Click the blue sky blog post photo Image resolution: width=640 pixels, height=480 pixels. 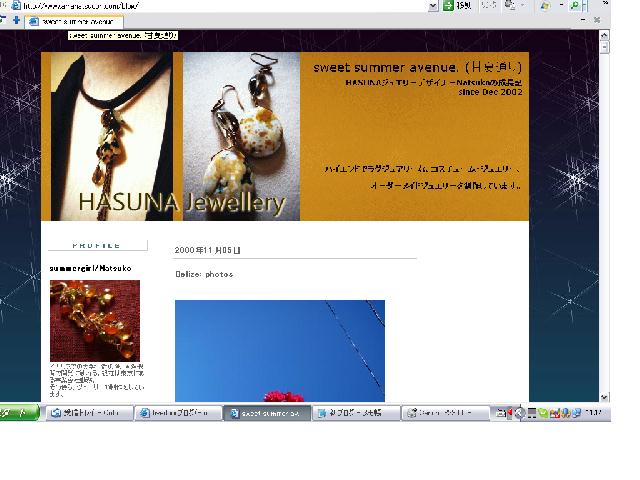(x=280, y=351)
